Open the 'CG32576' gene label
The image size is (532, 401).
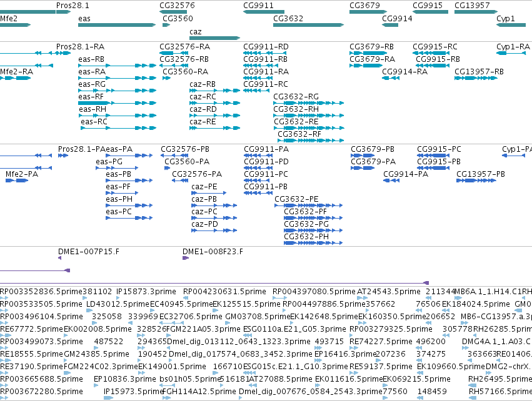coord(177,6)
